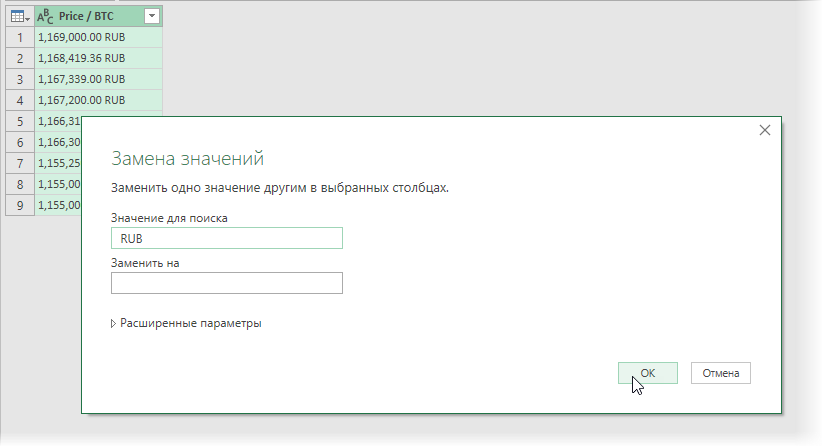This screenshot has height=447, width=823.
Task: Cancel the dialog with the Отмена button
Action: [x=721, y=373]
